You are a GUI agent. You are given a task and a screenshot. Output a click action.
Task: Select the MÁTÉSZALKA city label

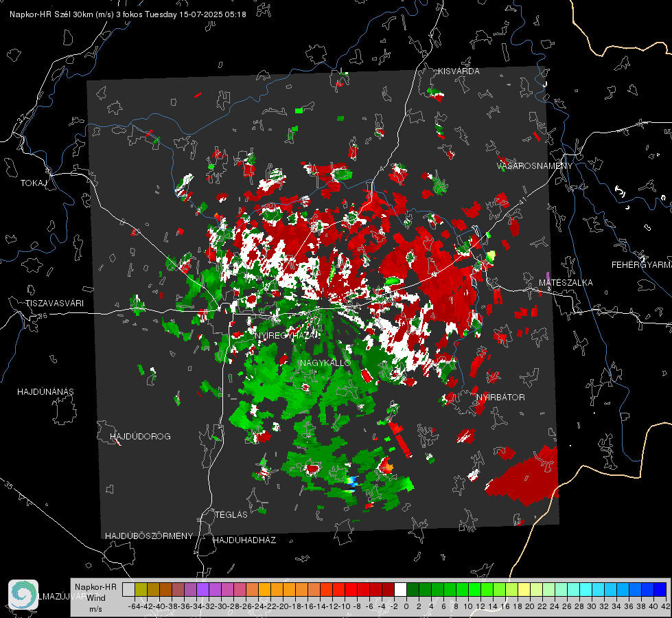566,282
